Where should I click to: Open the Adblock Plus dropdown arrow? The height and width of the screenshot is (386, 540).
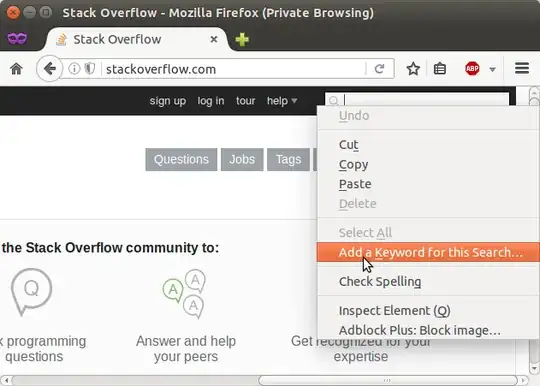coord(492,70)
